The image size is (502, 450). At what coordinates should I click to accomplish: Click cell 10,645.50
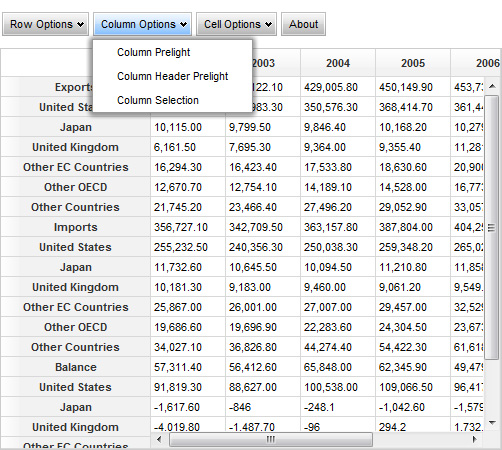tap(263, 267)
